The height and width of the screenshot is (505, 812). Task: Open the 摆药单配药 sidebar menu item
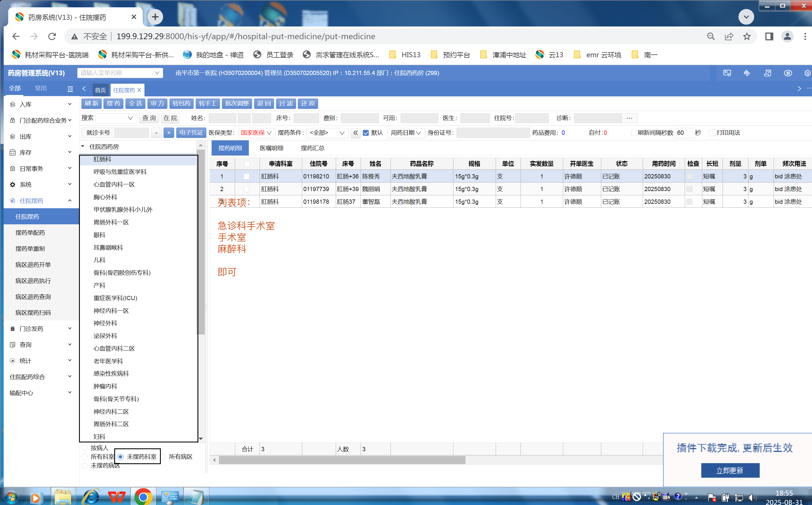click(30, 233)
